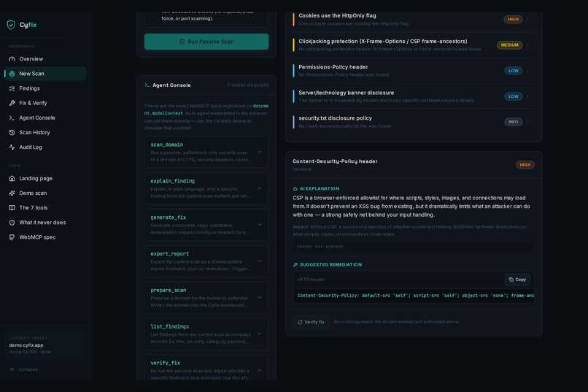This screenshot has height=392, width=588.
Task: Expand the prepare_scan tool
Action: click(x=206, y=298)
